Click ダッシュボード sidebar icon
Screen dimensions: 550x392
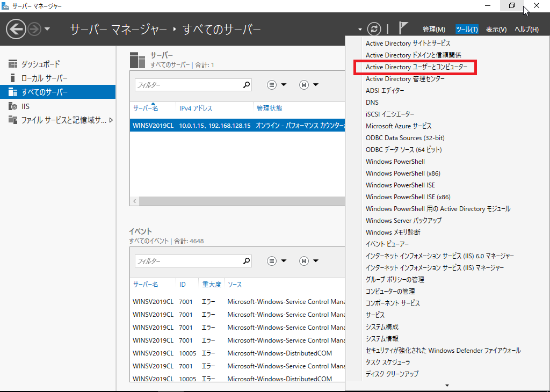coord(13,64)
